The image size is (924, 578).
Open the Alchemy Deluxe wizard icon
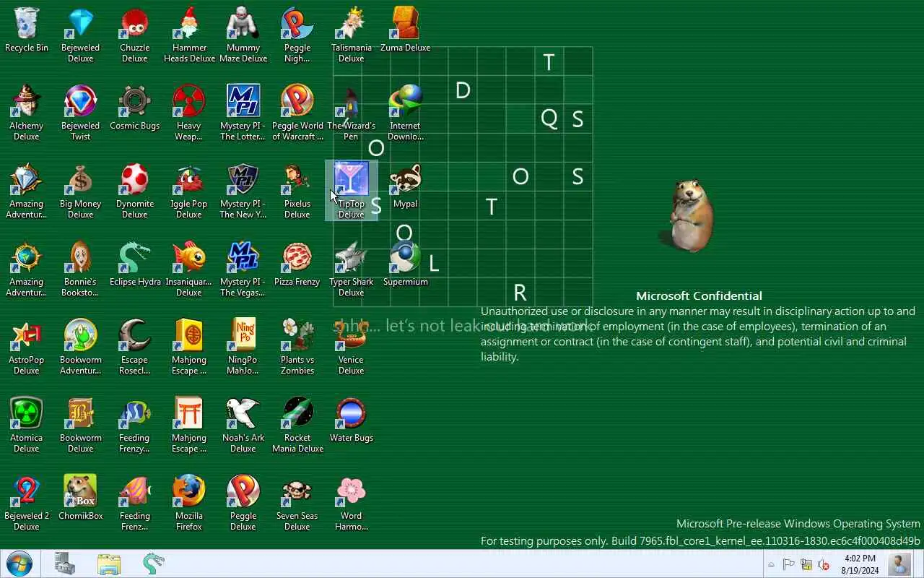pos(27,113)
